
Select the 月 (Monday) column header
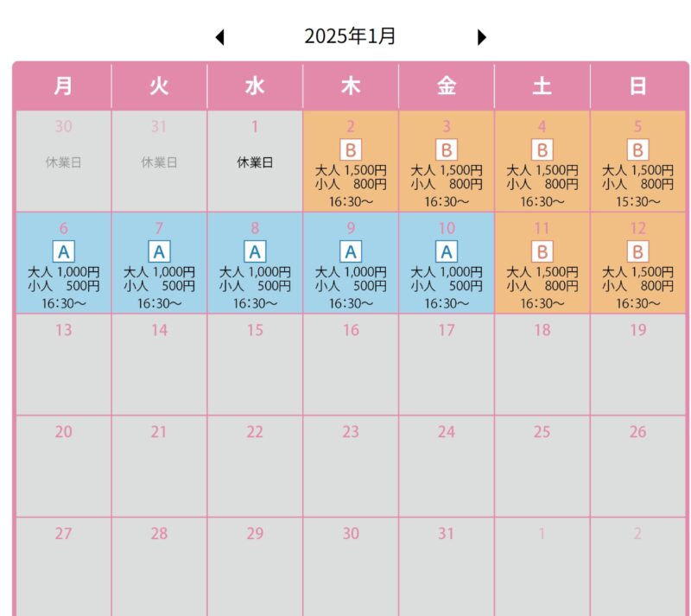tap(63, 86)
